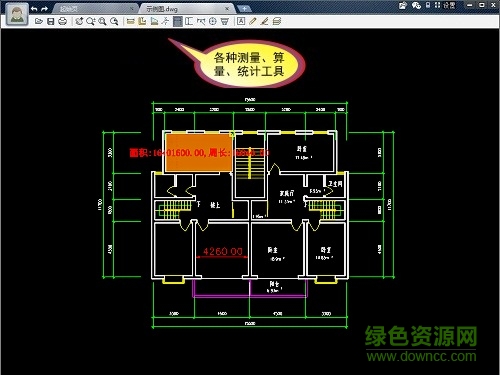
Task: Open the user avatar profile
Action: pos(17,15)
